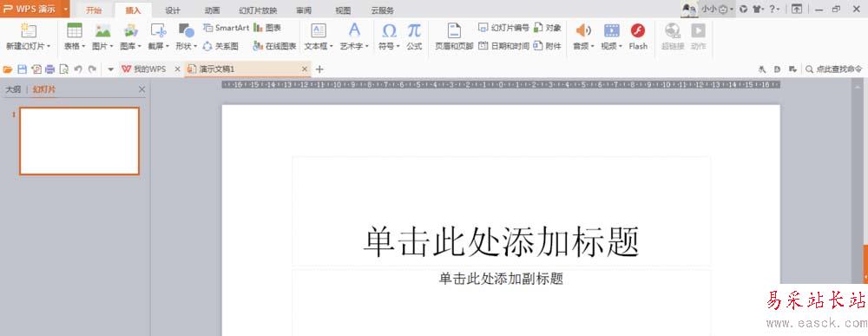Open the 动画 animation ribbon tab
868x336 pixels.
click(212, 10)
